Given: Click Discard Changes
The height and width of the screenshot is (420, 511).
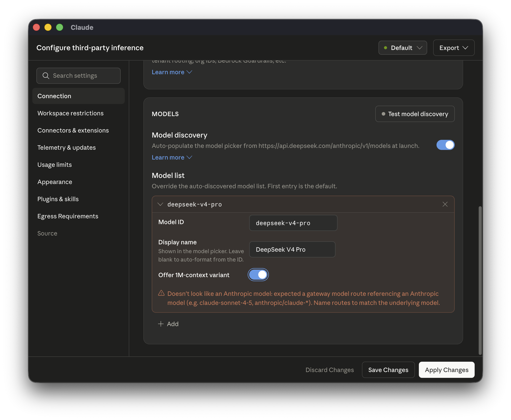Looking at the screenshot, I should (329, 370).
